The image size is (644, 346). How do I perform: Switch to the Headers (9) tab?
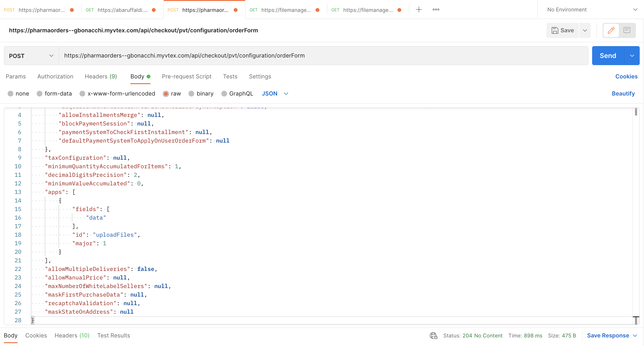101,76
